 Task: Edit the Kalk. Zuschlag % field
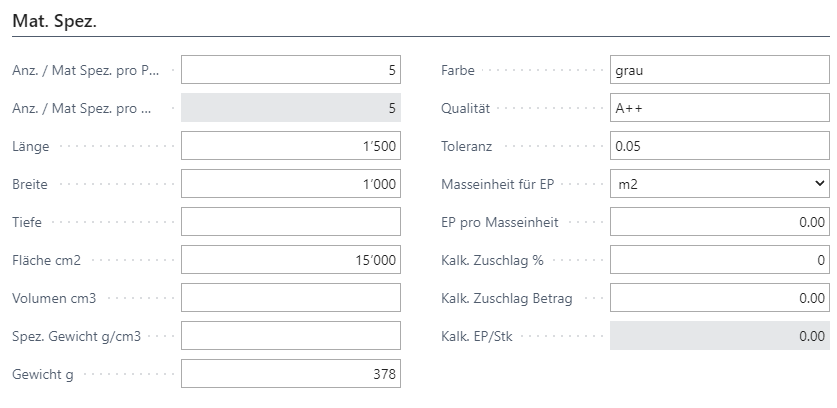(720, 260)
